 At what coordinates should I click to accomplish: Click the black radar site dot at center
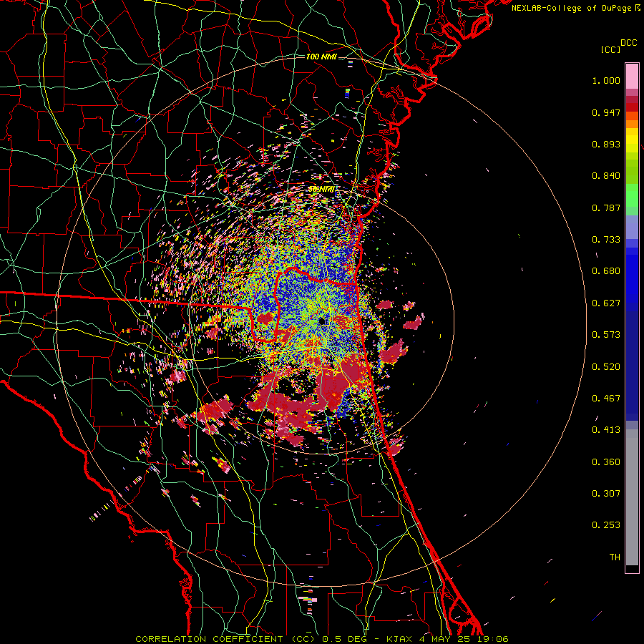point(321,321)
